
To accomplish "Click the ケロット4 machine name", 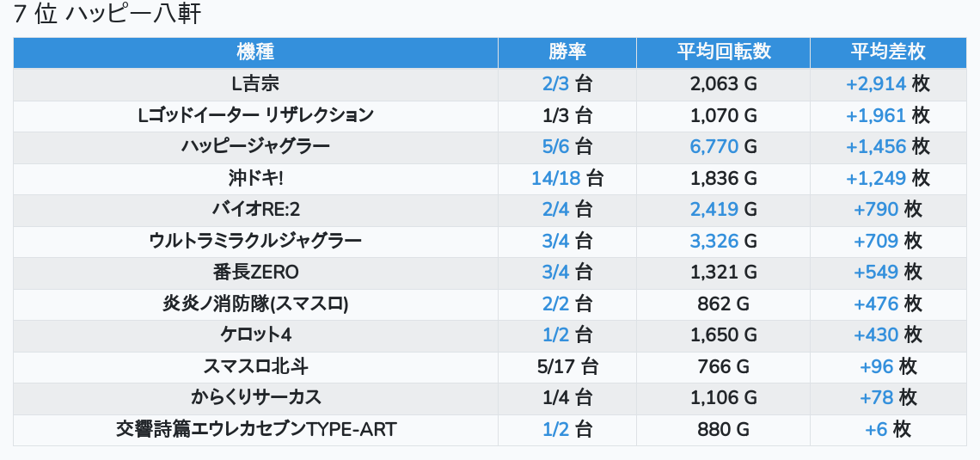I will click(x=255, y=335).
